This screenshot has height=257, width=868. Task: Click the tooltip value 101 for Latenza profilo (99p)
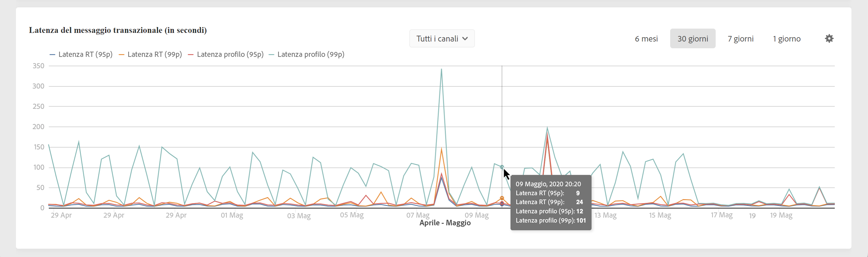point(581,221)
